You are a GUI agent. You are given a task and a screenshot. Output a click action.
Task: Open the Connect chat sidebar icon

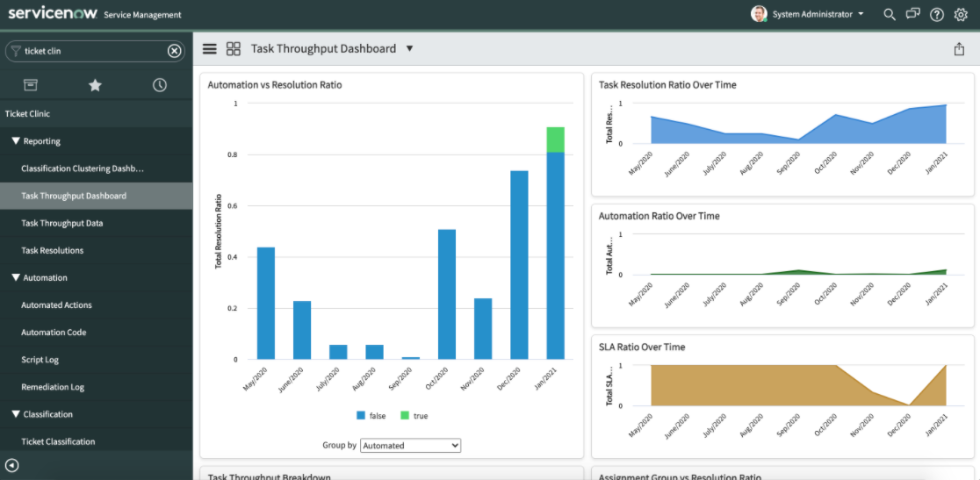pyautogui.click(x=913, y=14)
